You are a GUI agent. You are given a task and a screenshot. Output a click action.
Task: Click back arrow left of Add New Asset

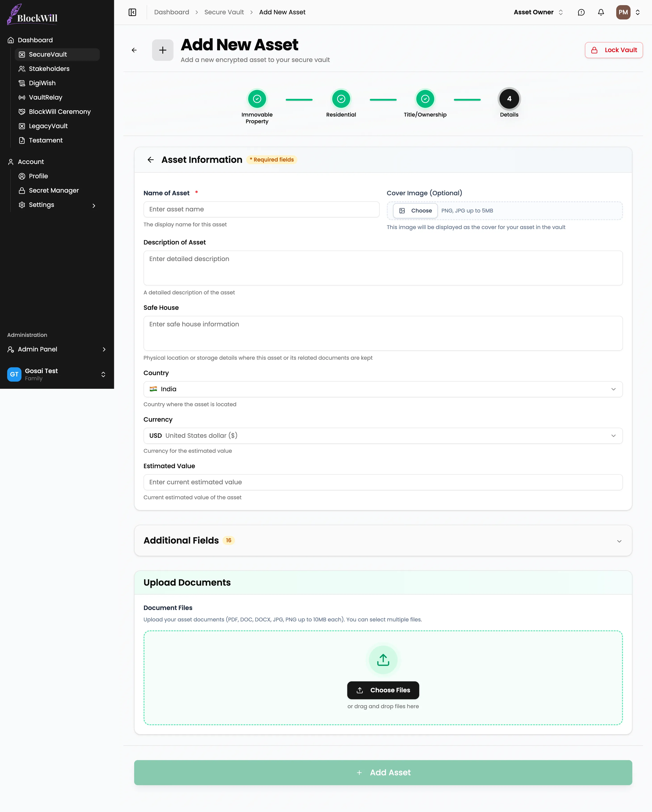[x=134, y=50]
